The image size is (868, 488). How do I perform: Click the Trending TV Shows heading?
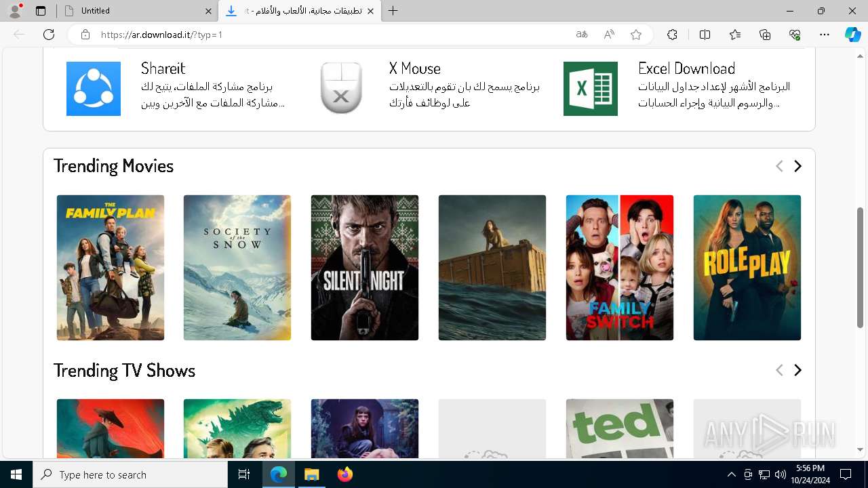[x=124, y=370]
